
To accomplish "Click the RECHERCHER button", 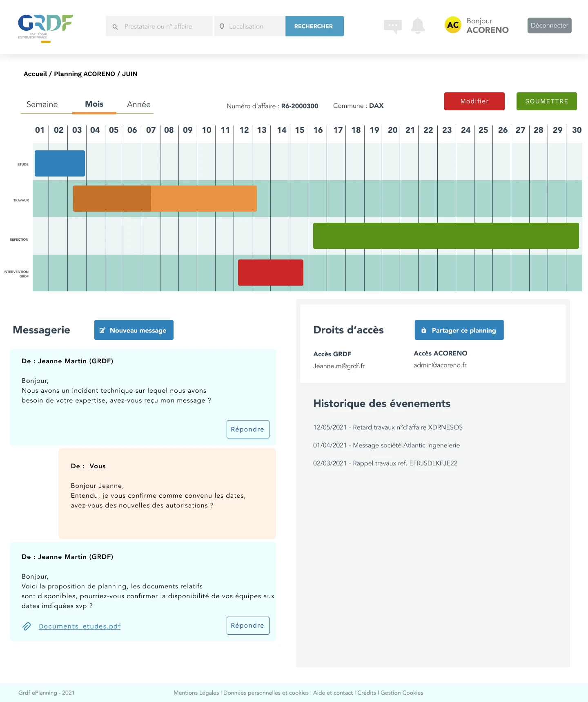I will pos(314,26).
